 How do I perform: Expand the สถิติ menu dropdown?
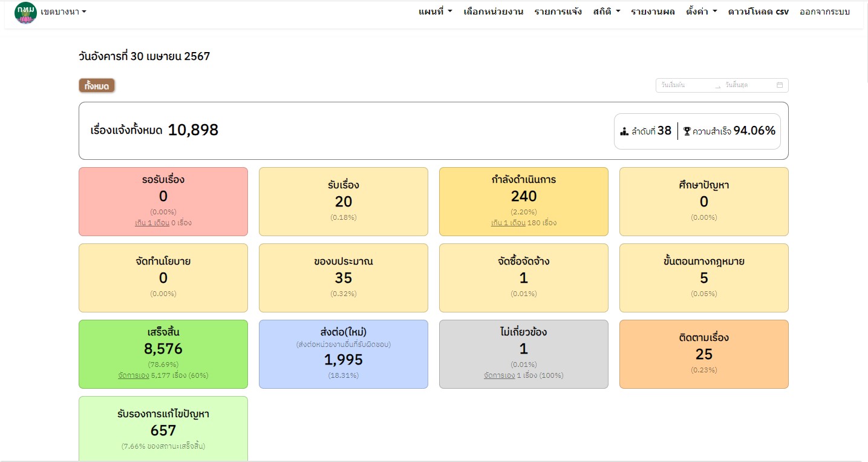[606, 12]
